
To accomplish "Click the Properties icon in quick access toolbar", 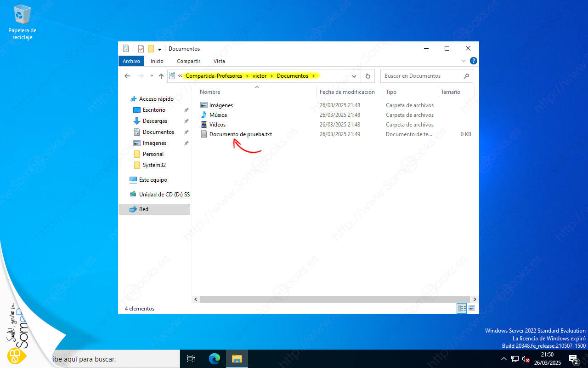I will [141, 49].
